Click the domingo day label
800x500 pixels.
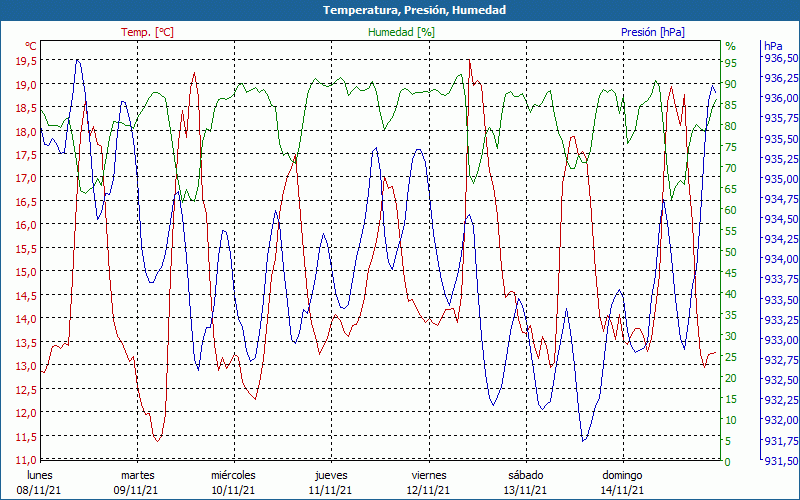(x=622, y=476)
